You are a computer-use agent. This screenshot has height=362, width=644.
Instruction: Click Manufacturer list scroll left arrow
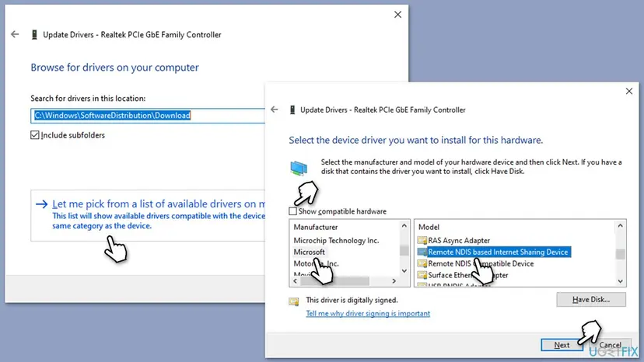coord(296,281)
